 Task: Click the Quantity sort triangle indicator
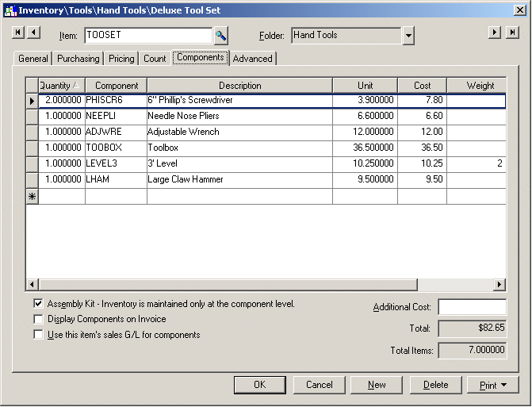tap(76, 85)
